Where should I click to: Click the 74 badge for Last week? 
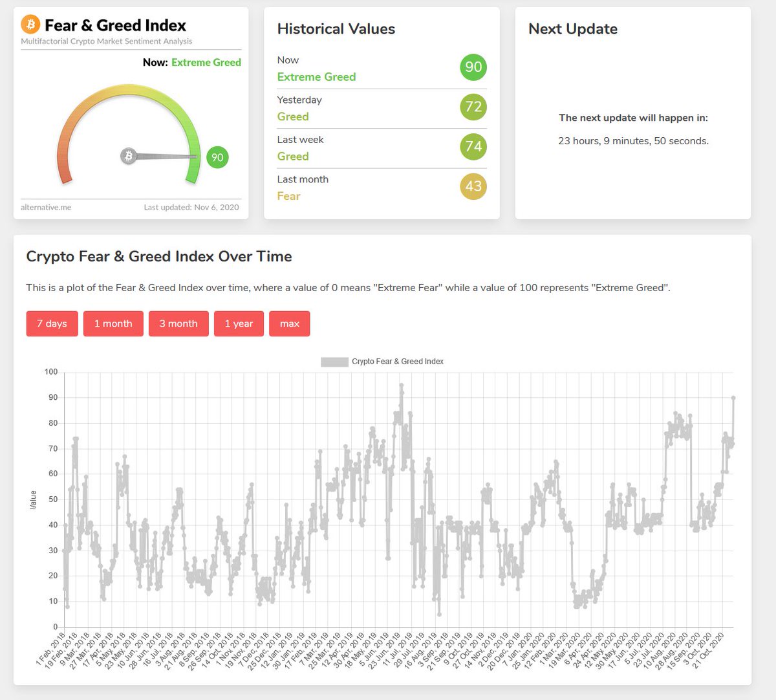click(x=473, y=147)
